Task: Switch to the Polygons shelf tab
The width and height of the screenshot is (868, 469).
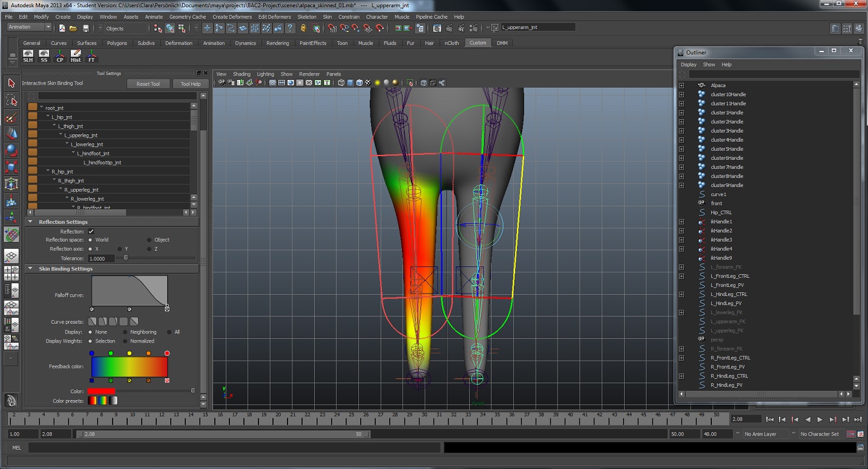Action: coord(117,43)
